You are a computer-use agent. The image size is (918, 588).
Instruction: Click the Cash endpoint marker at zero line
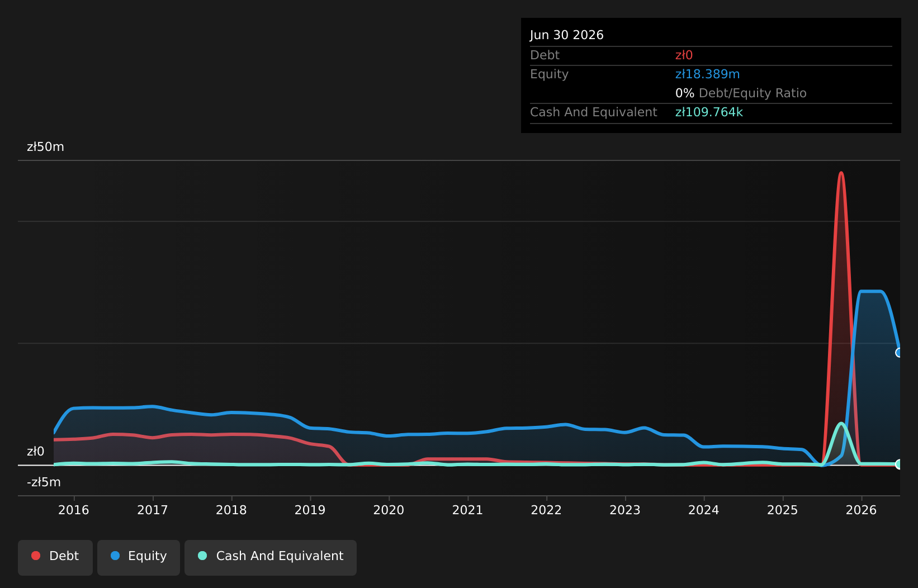[899, 464]
